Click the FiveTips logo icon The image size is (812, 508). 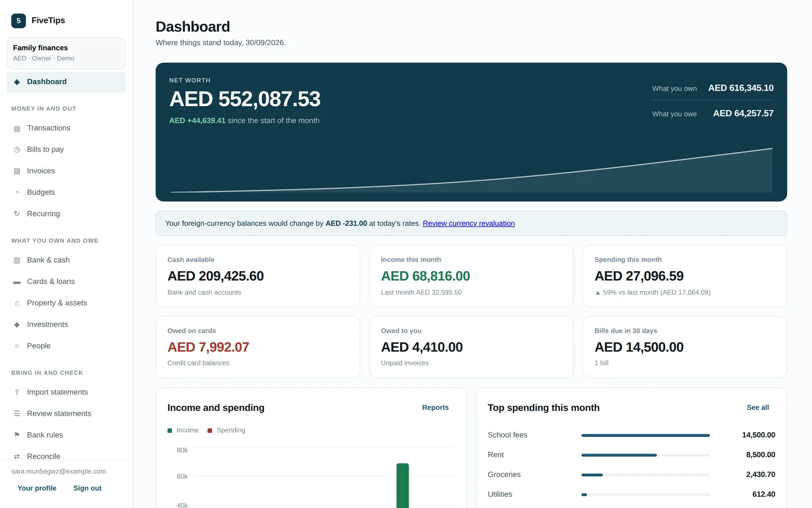[x=18, y=21]
